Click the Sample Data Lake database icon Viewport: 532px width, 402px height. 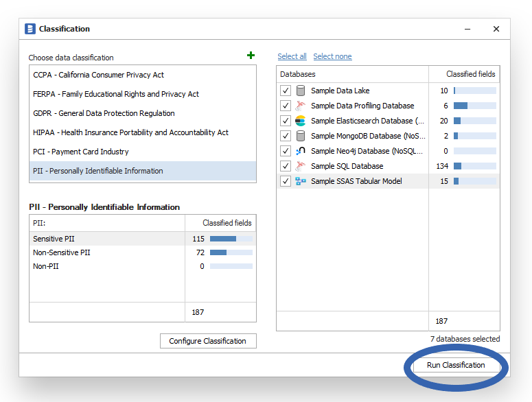300,91
